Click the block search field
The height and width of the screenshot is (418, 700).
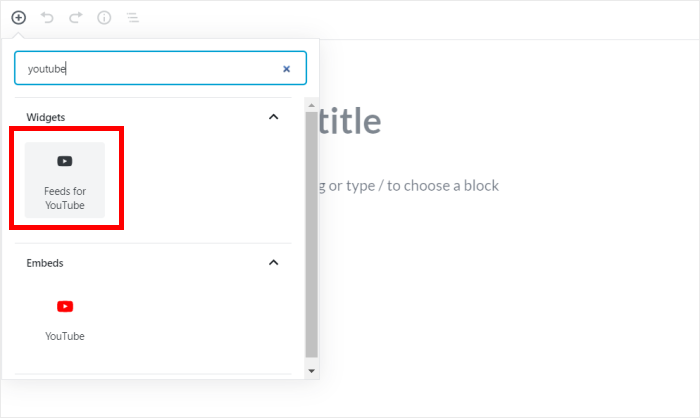(150, 69)
